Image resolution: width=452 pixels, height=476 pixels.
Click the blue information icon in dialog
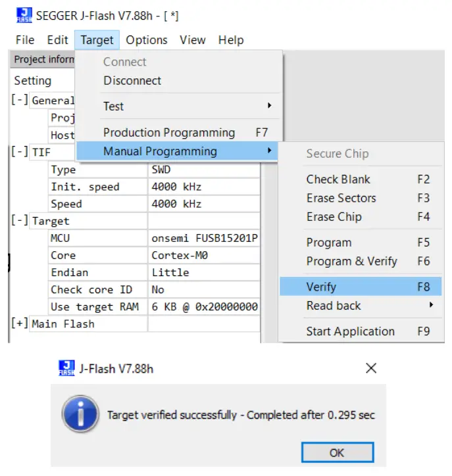pyautogui.click(x=80, y=414)
